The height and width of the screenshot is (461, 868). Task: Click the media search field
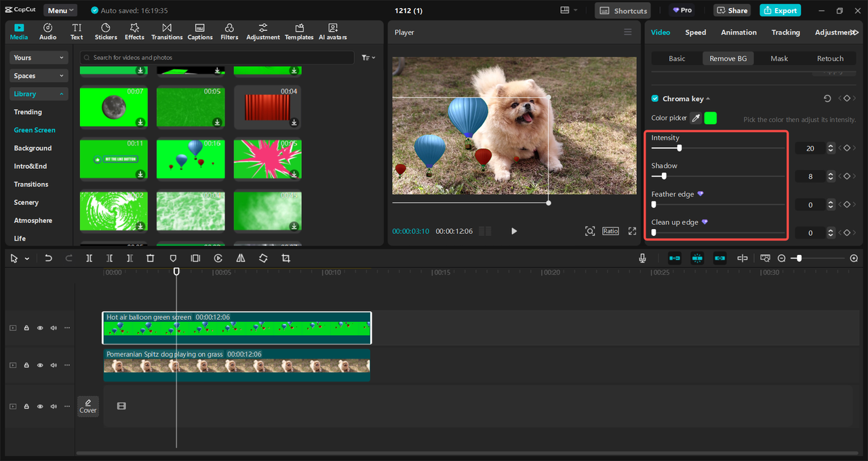(217, 58)
